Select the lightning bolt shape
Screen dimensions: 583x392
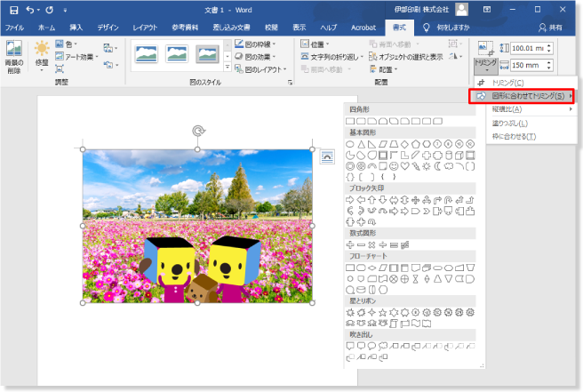click(x=416, y=166)
